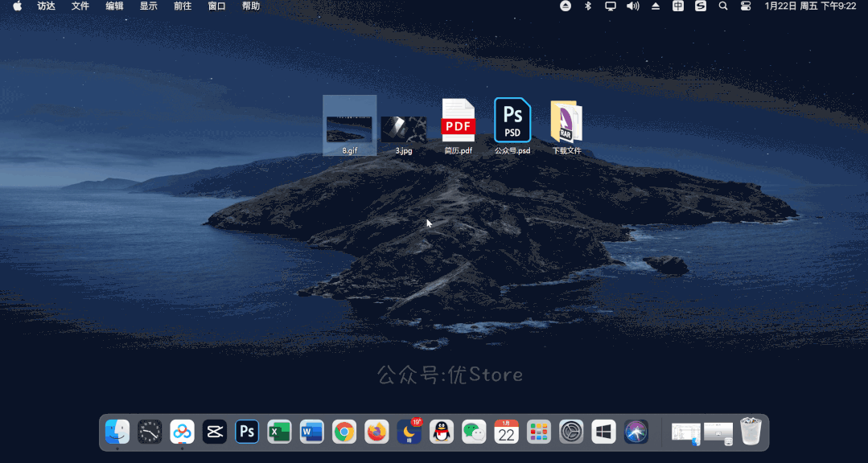Open Spotlight search magnifier

tap(723, 6)
